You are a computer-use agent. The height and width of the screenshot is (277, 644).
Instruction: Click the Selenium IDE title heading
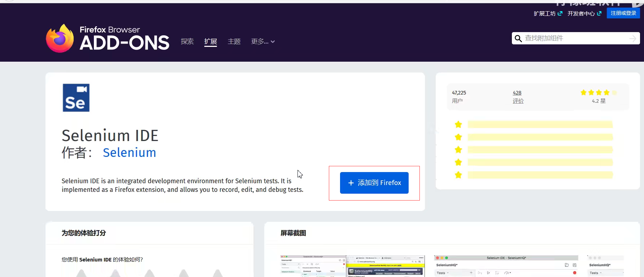tap(110, 136)
